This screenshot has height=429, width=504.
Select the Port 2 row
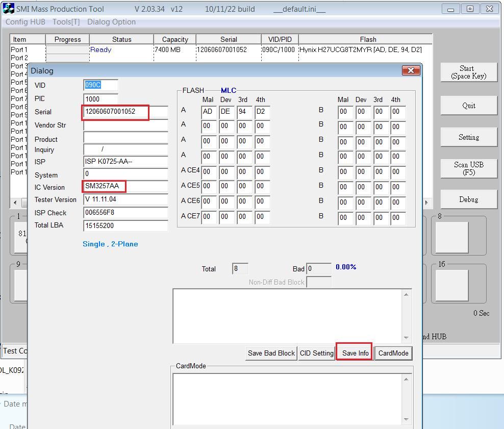(221, 58)
